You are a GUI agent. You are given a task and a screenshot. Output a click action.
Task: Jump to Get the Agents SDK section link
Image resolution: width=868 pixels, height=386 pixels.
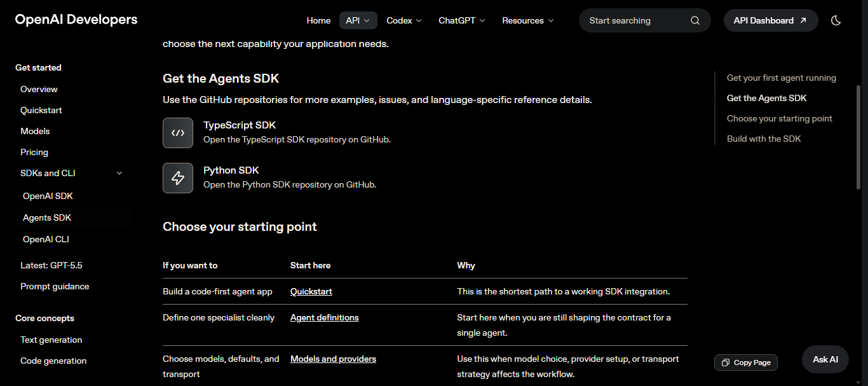[767, 98]
